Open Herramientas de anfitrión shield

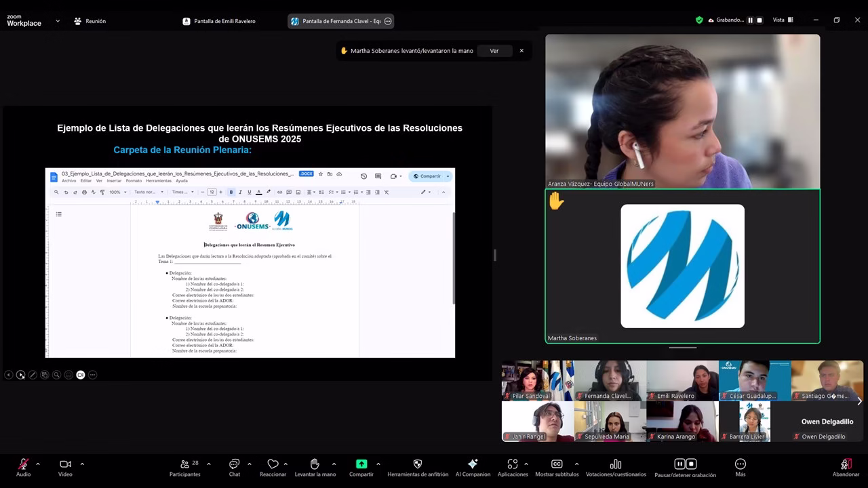[417, 464]
